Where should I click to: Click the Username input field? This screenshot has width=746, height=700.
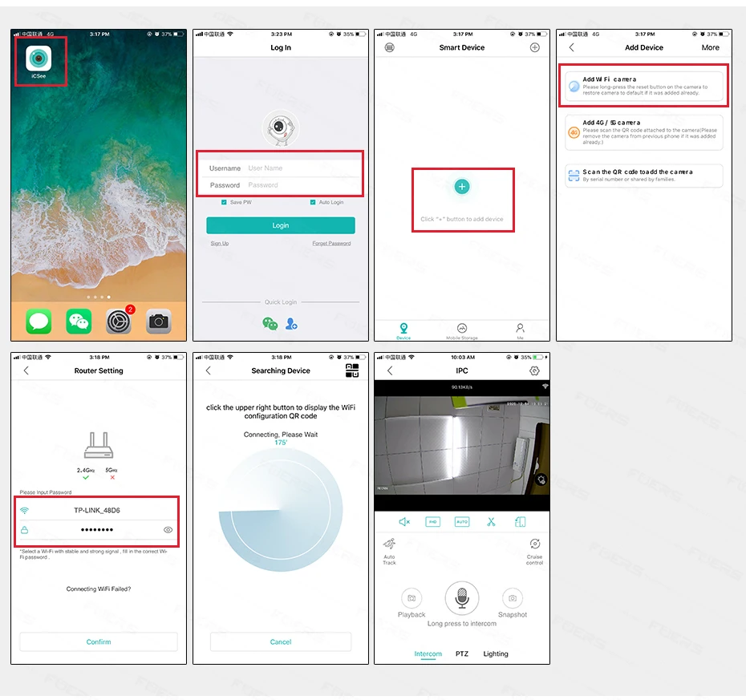[280, 168]
